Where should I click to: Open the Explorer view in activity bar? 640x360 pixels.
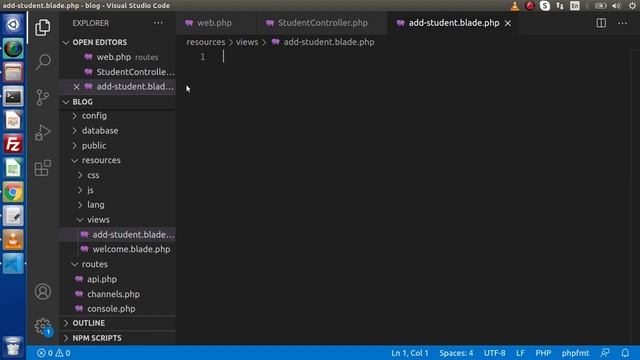click(x=42, y=27)
